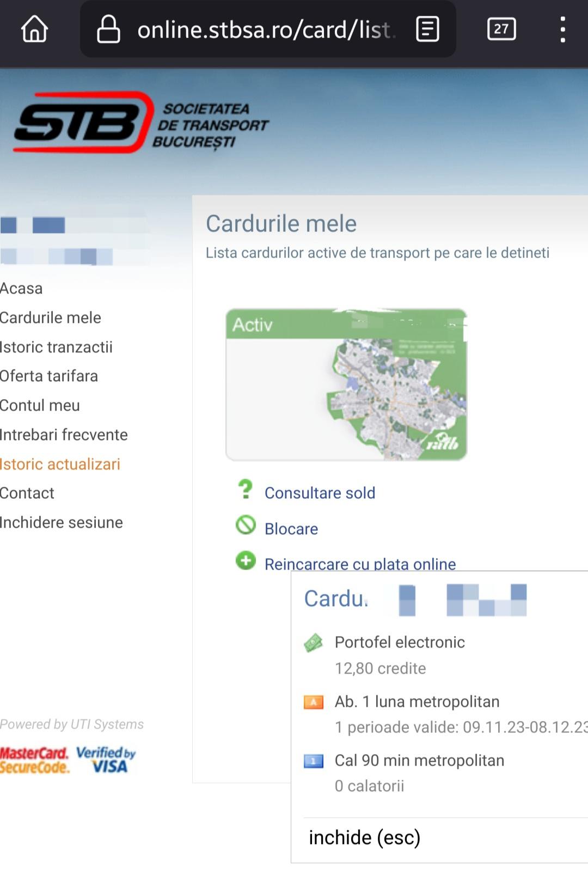This screenshot has height=886, width=588.
Task: Click the green question mark balance icon
Action: coord(246,490)
